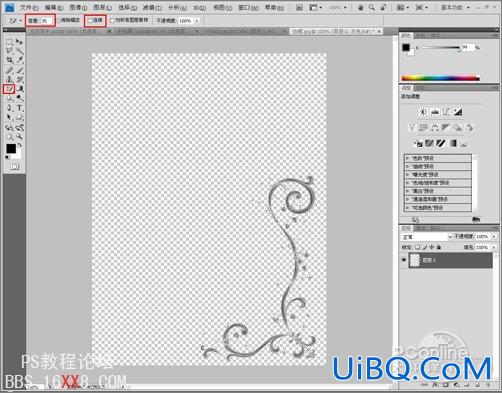Toggle Quick Mask mode button
Image resolution: width=502 pixels, height=393 pixels.
point(14,166)
